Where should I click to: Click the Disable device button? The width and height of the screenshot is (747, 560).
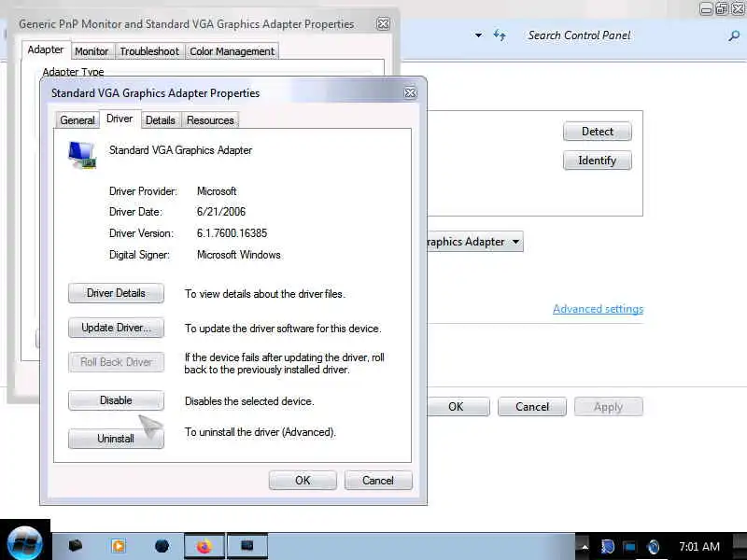point(116,400)
